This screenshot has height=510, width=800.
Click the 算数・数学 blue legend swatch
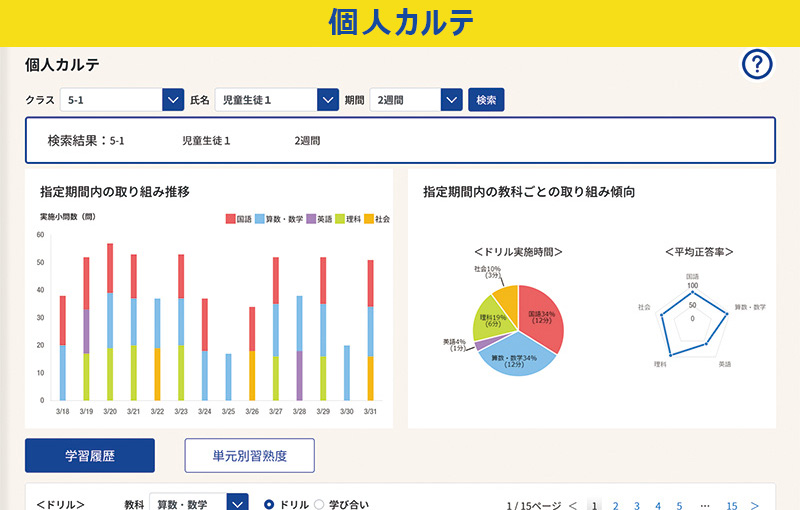click(x=259, y=219)
